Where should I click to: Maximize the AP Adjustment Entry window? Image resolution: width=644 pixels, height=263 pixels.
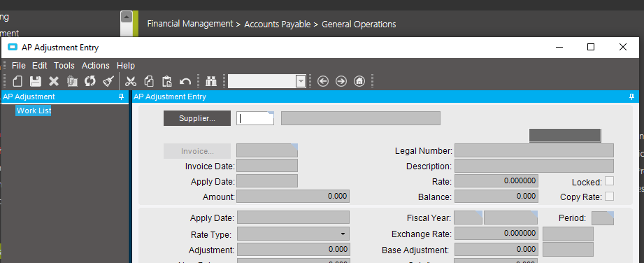(x=591, y=47)
